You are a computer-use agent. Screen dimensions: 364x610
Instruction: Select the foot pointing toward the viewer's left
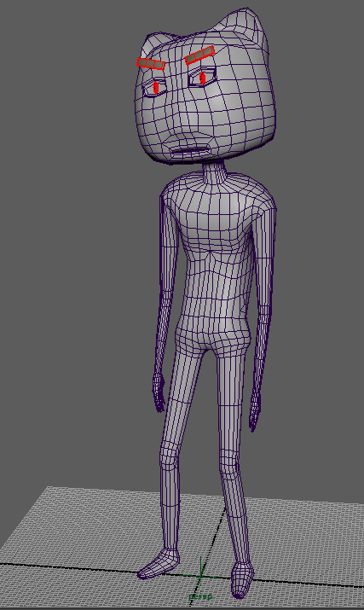(159, 563)
